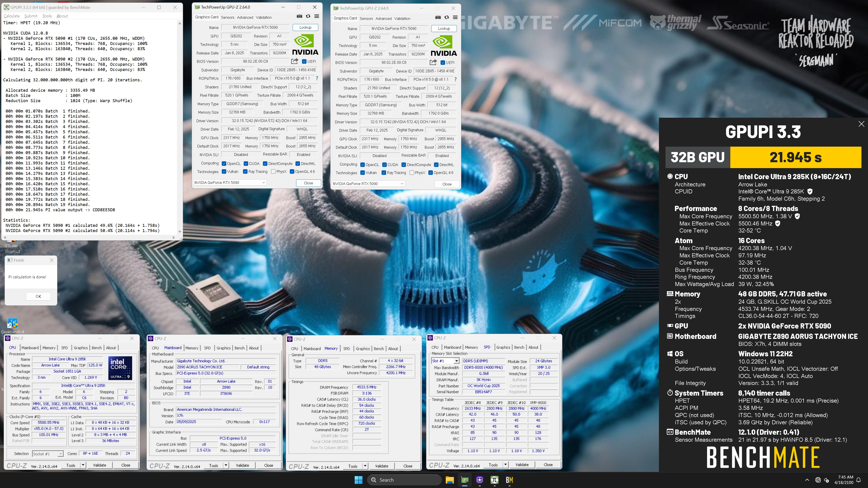Open Socket #1 selection dropdown in CPU-Z

pos(47,454)
